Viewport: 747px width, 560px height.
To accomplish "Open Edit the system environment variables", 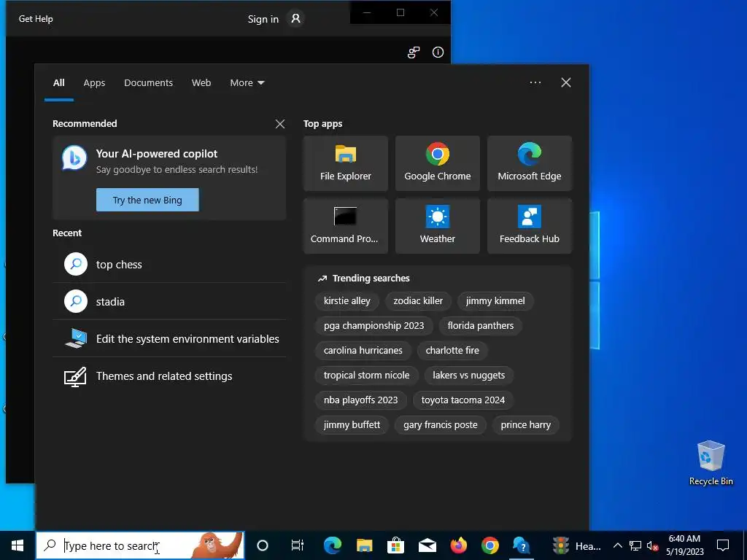I will [x=169, y=338].
